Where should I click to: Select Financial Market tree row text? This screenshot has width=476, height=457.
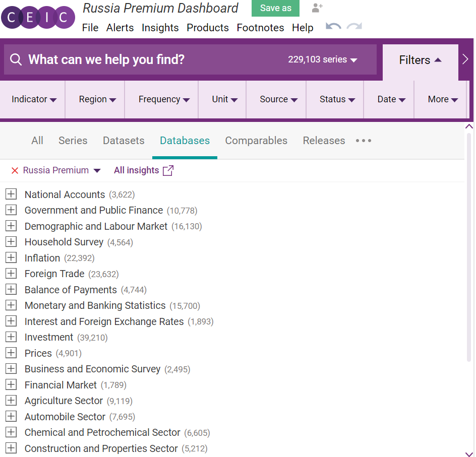[x=61, y=385]
